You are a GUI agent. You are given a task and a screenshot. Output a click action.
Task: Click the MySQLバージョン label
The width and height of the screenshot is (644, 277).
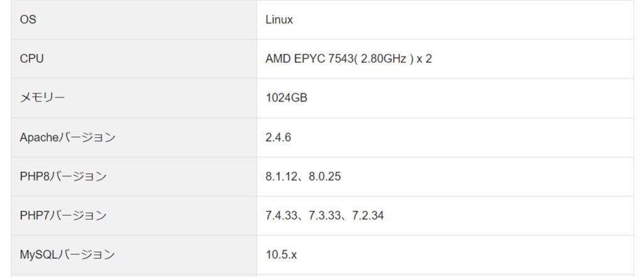[x=67, y=254]
